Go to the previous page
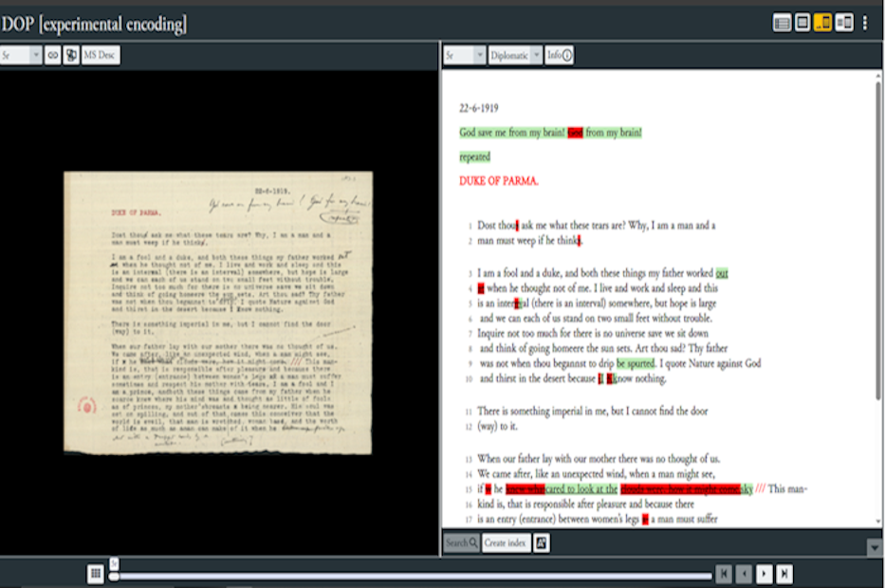Screen dimensions: 885x588 745,573
